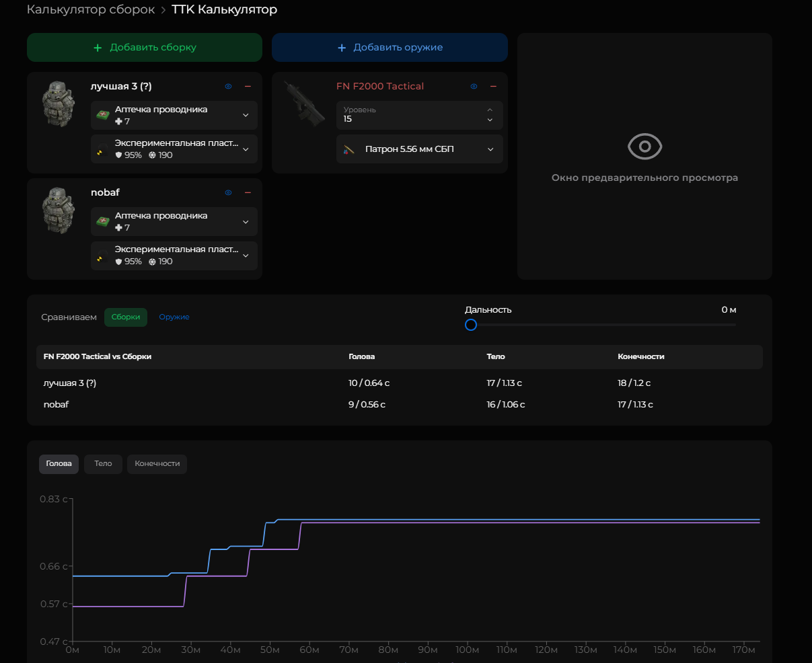
Task: Expand Аптечка проводника dropdown in лучшая 3
Action: tap(246, 115)
